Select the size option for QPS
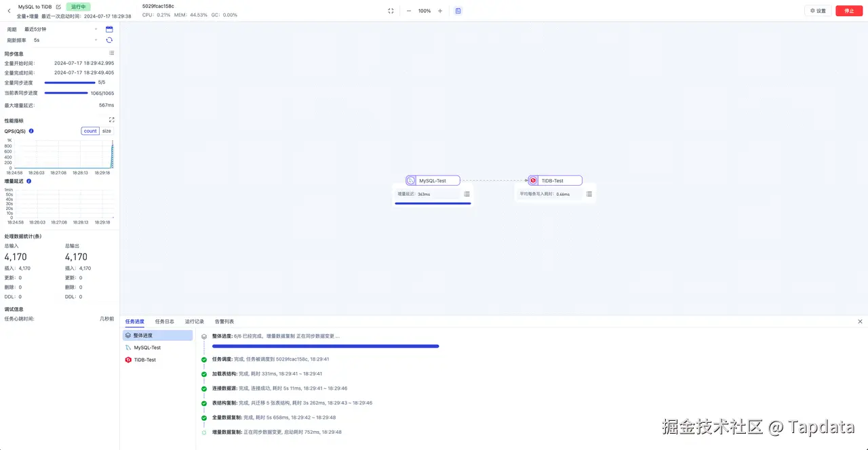 (106, 131)
